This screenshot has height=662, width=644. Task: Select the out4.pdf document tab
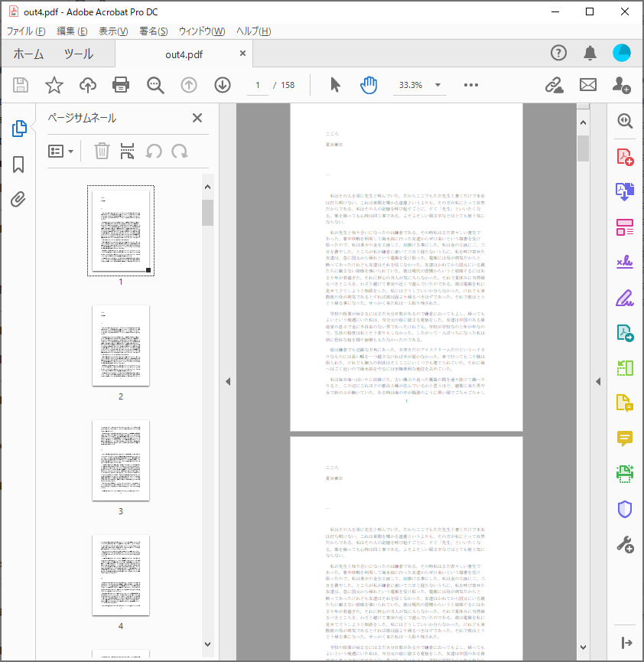(184, 54)
